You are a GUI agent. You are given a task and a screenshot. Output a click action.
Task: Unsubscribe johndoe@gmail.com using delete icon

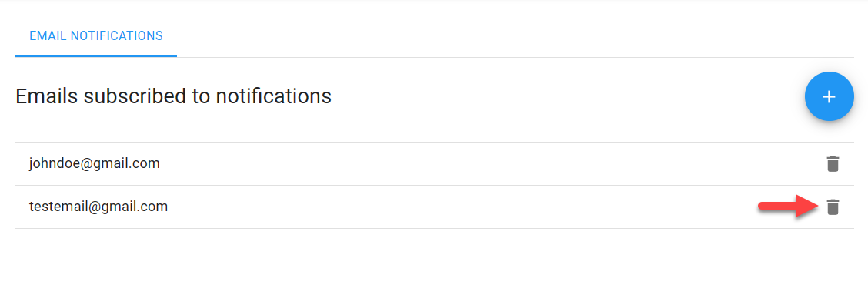coord(833,164)
